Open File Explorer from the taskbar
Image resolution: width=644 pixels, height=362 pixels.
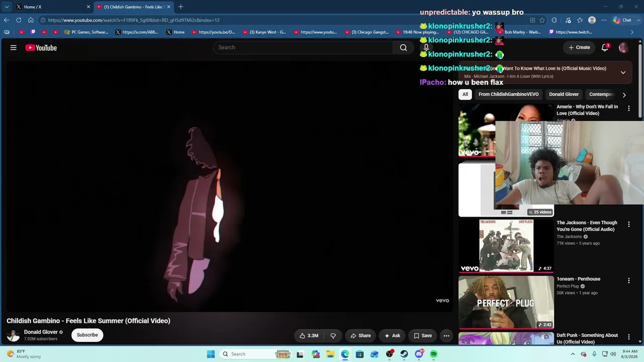330,354
